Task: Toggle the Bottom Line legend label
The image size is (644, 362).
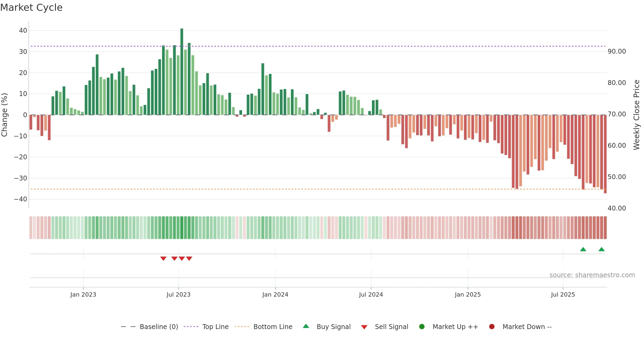Action: 273,327
